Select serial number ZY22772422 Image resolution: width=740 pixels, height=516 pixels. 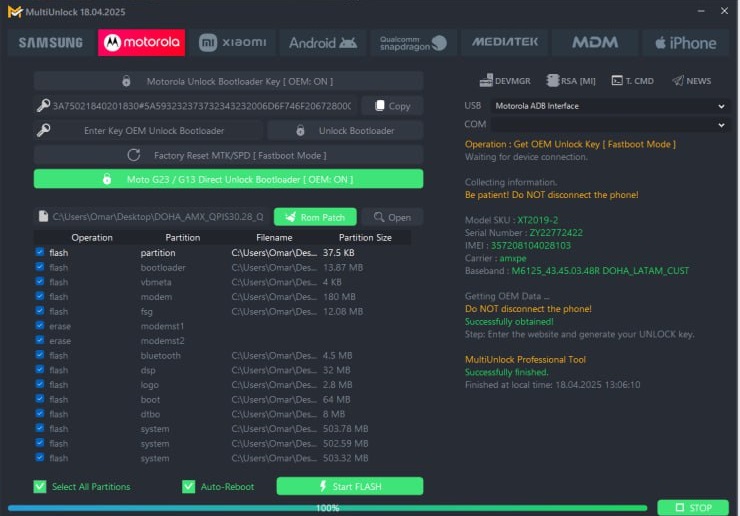[x=556, y=233]
